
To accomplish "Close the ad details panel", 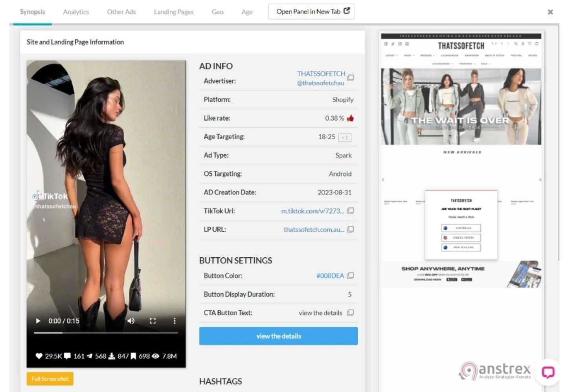I will 550,12.
